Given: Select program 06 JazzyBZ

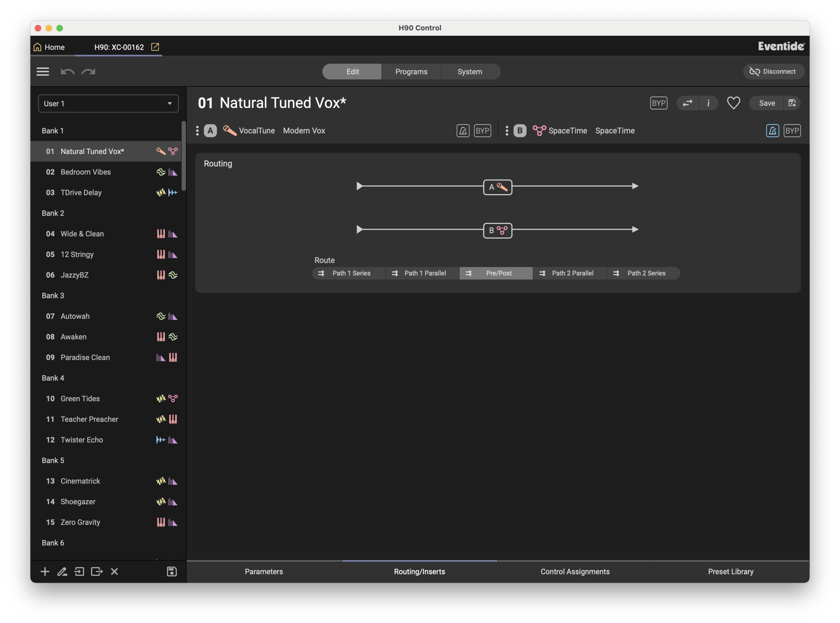Looking at the screenshot, I should (x=106, y=275).
